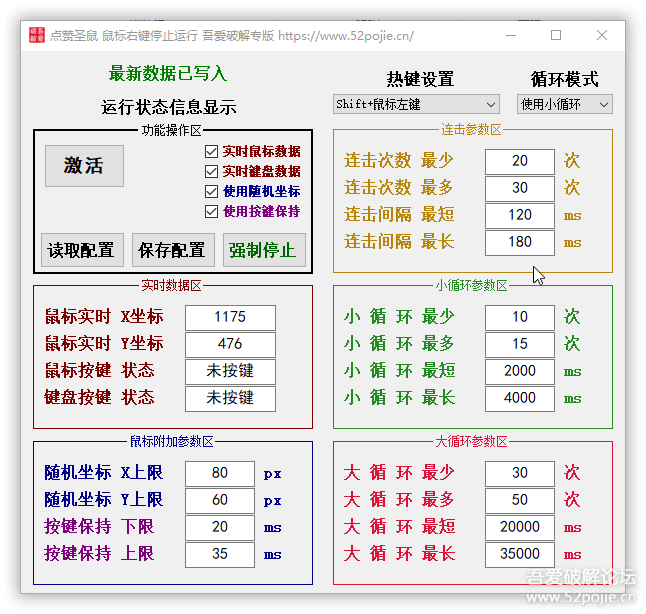646x614 pixels.
Task: Click the 小循环参数区 group title
Action: pyautogui.click(x=471, y=286)
